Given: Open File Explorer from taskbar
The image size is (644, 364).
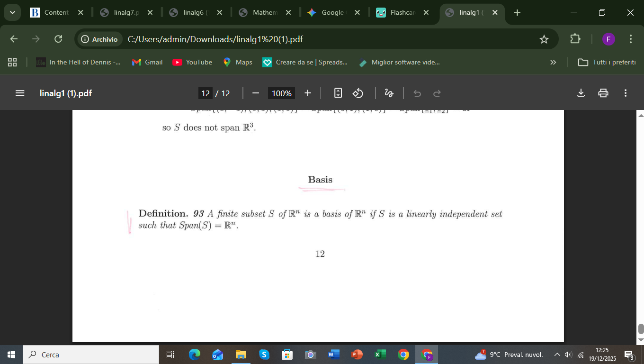Looking at the screenshot, I should tap(241, 355).
